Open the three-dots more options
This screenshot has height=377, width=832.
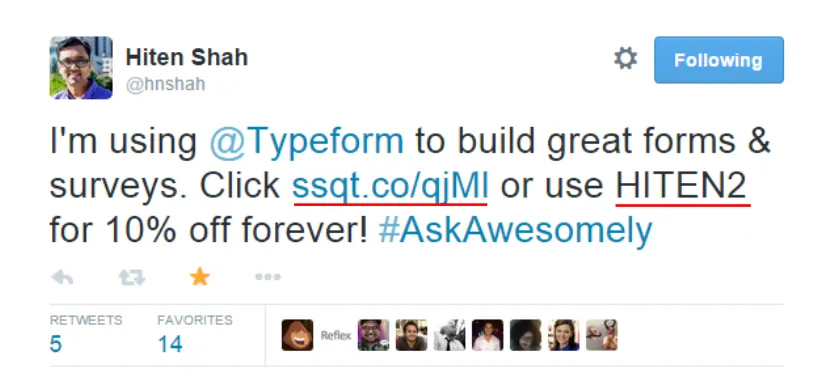[268, 277]
